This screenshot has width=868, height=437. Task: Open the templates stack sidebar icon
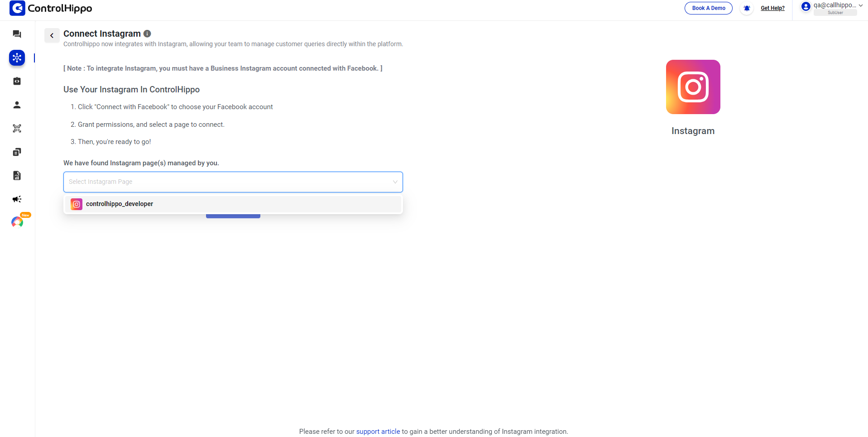coord(17,152)
